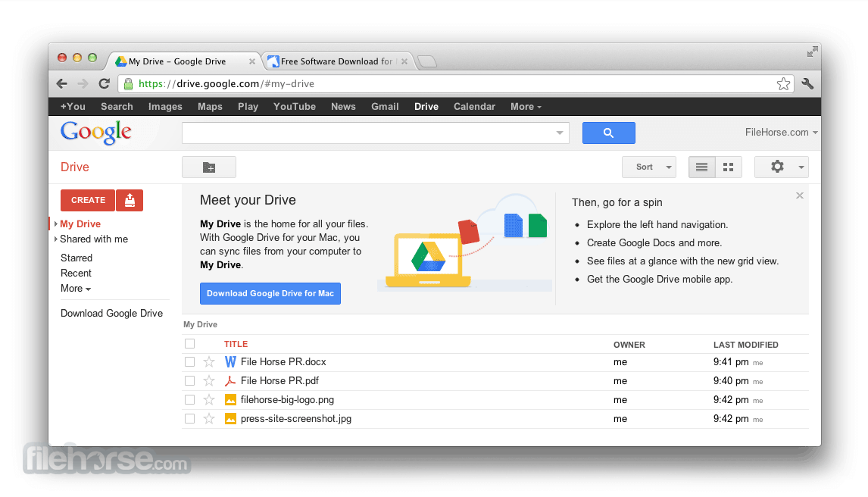The height and width of the screenshot is (497, 868).
Task: Open the Recent section
Action: 76,274
